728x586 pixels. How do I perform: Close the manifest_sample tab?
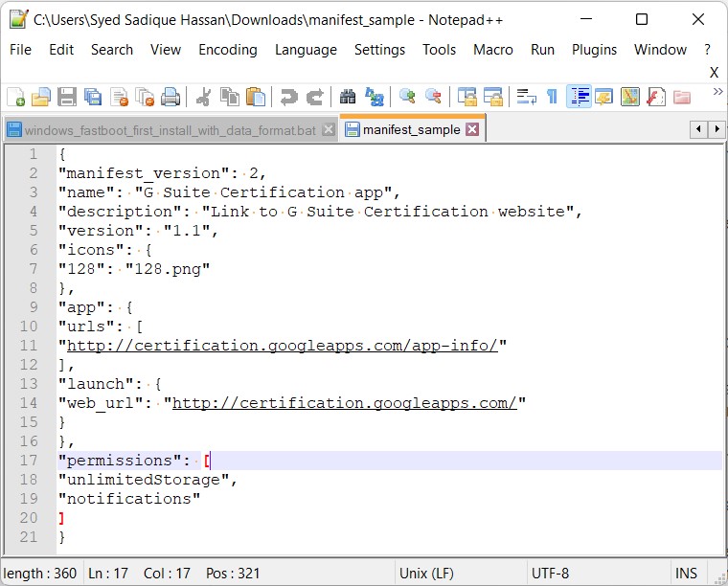[x=472, y=130]
